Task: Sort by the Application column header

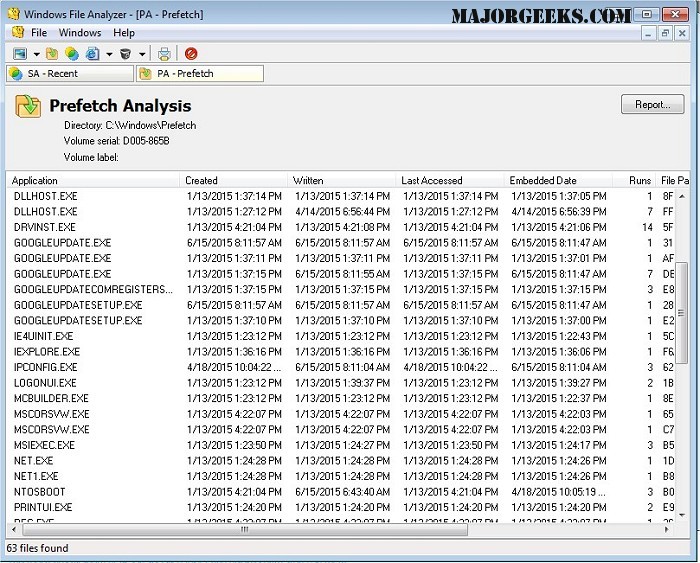Action: (93, 180)
